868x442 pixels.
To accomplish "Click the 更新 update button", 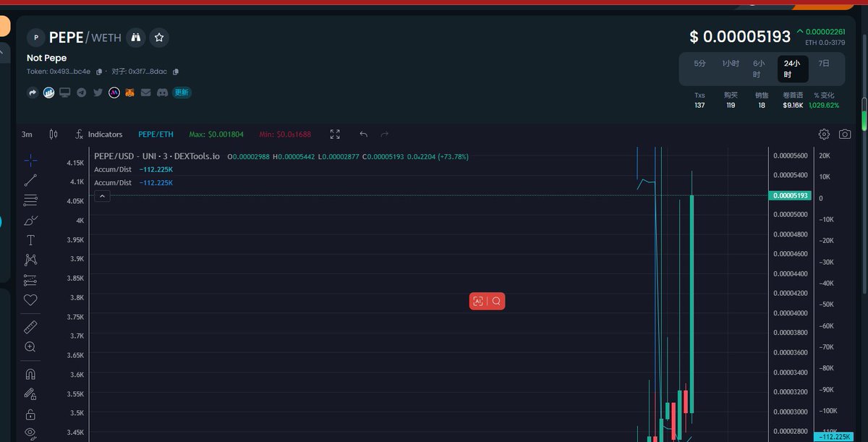I will (x=182, y=93).
